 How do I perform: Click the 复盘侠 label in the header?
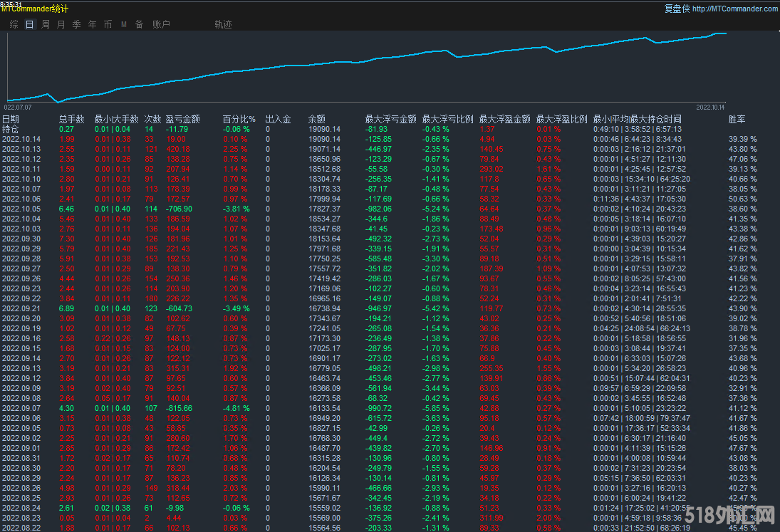pos(677,9)
